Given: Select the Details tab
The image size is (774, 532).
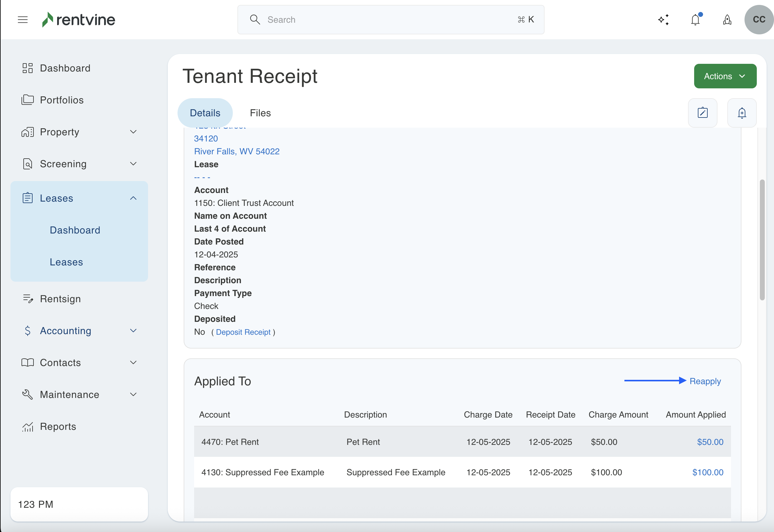Looking at the screenshot, I should [x=205, y=113].
